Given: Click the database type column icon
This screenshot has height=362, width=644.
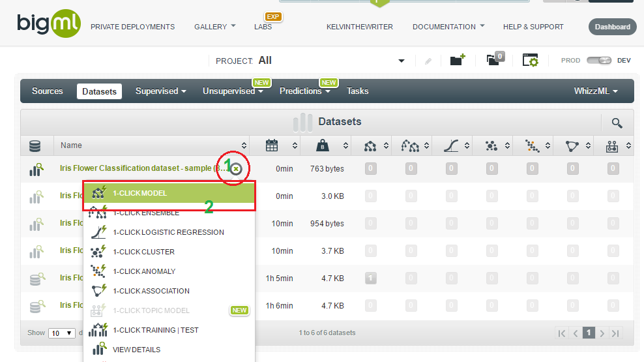Looking at the screenshot, I should coord(35,145).
